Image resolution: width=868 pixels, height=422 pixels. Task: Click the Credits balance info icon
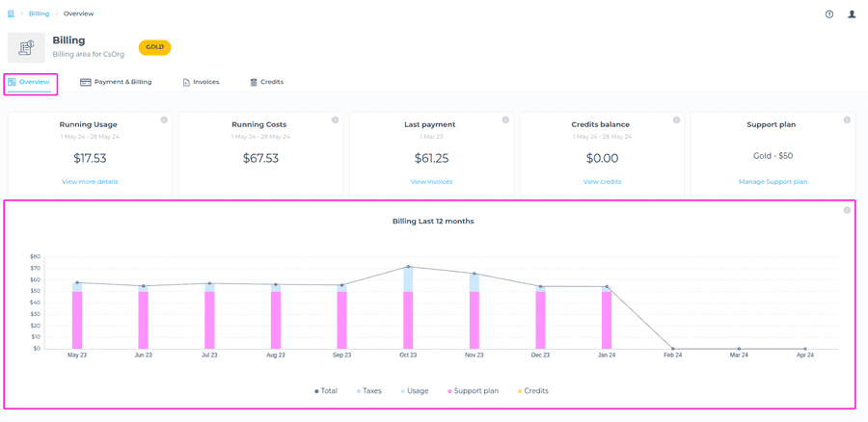[676, 120]
